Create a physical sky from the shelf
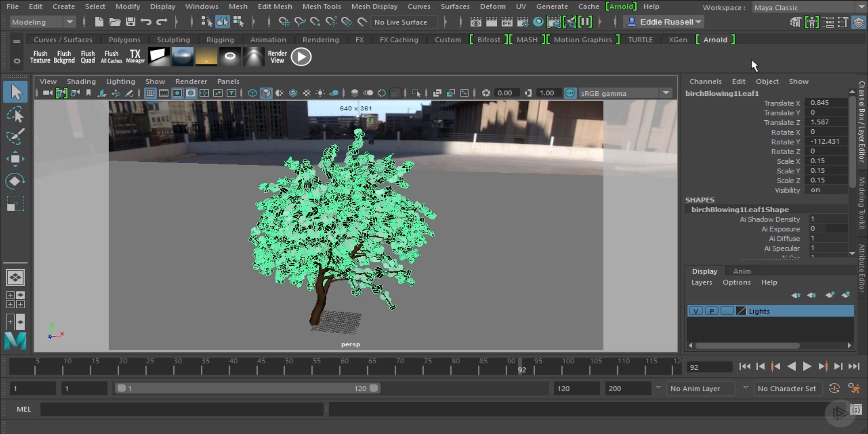The image size is (868, 434). click(206, 57)
